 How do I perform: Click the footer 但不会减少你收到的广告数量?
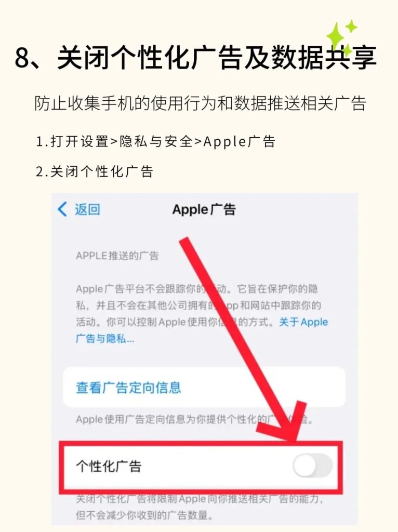pyautogui.click(x=144, y=515)
